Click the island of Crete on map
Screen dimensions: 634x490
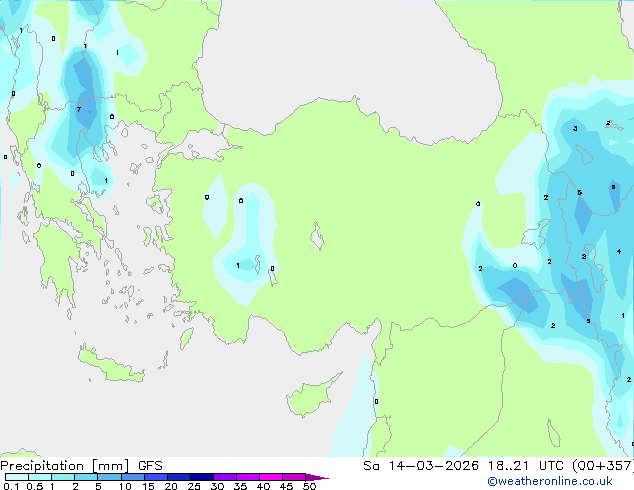pos(111,365)
